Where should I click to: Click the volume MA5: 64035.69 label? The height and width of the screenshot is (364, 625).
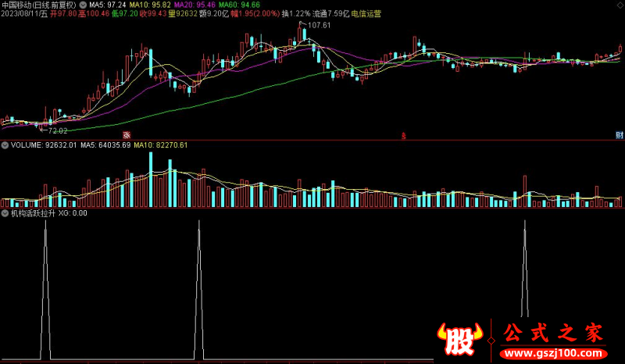coord(105,145)
